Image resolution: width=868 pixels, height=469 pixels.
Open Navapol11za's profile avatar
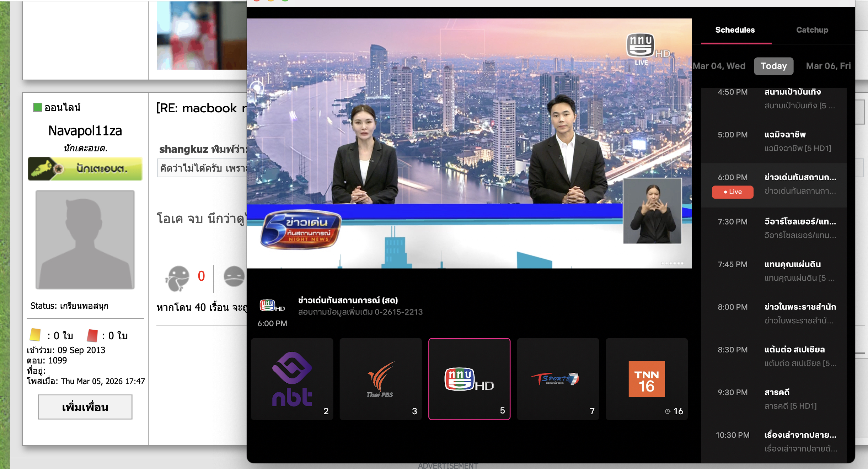[x=85, y=239]
